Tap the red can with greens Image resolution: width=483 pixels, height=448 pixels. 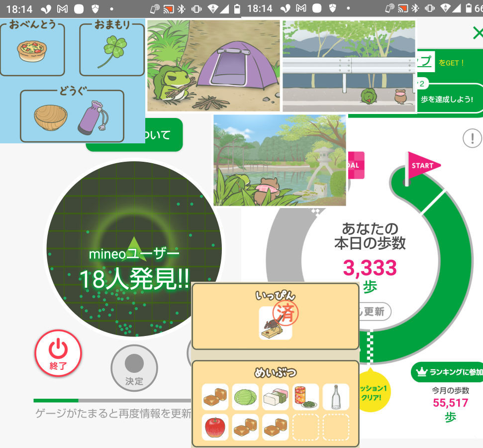[305, 397]
